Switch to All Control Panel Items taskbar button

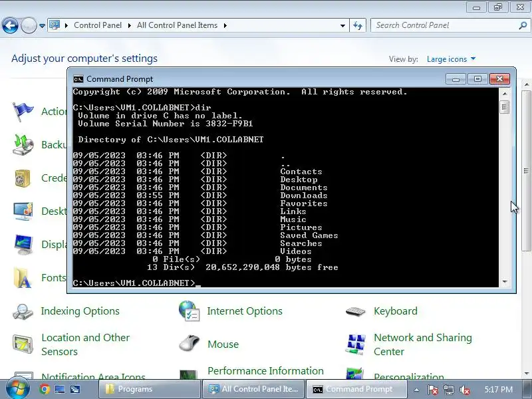253,389
